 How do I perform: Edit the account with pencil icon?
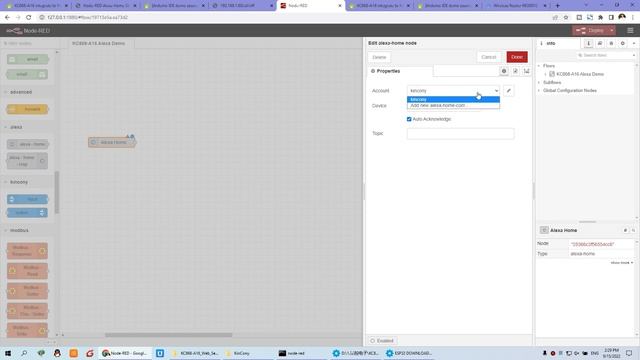[x=509, y=91]
